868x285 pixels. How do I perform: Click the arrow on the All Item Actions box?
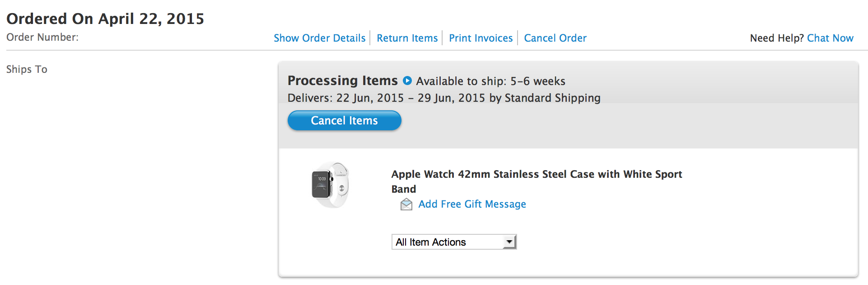tap(509, 242)
